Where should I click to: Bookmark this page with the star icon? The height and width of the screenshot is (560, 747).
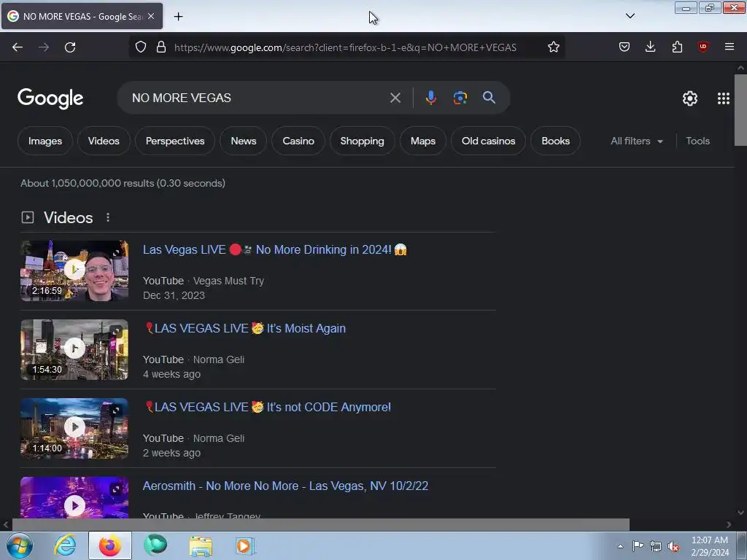553,47
